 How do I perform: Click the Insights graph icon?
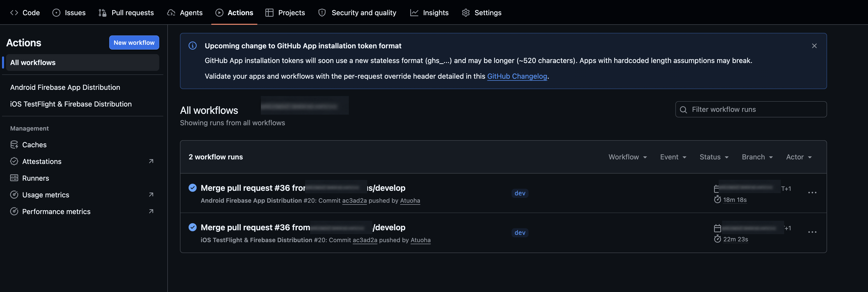point(414,12)
